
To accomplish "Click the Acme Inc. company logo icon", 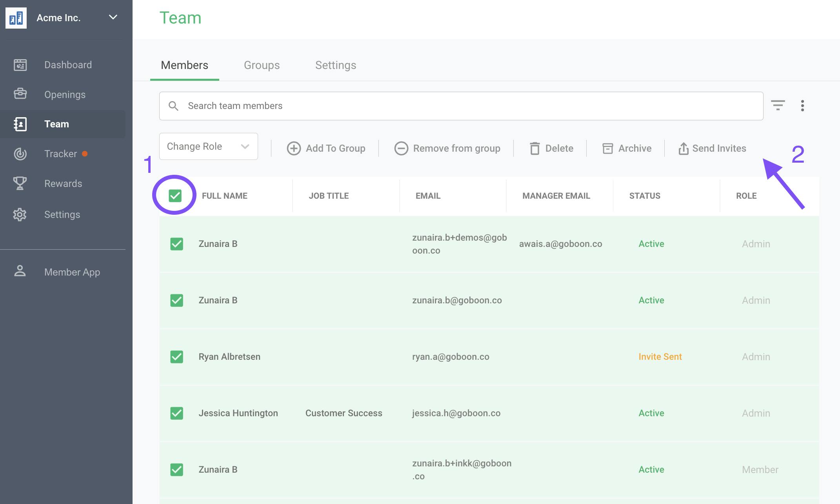I will click(16, 18).
